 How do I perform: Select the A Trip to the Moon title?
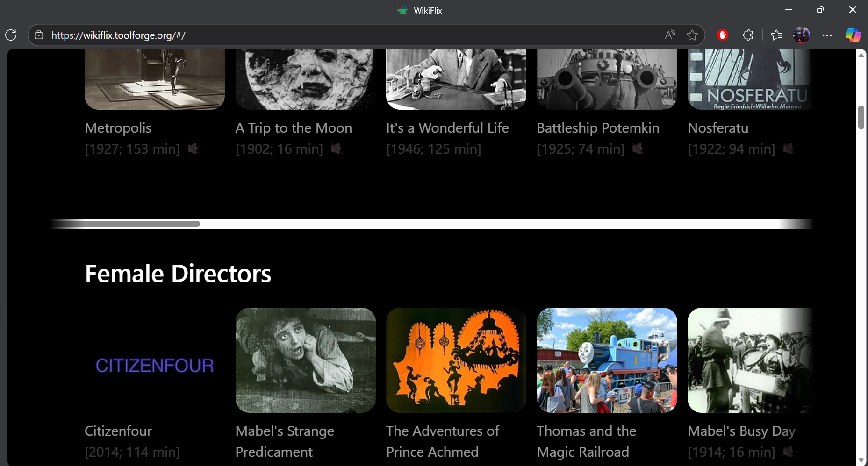point(294,128)
